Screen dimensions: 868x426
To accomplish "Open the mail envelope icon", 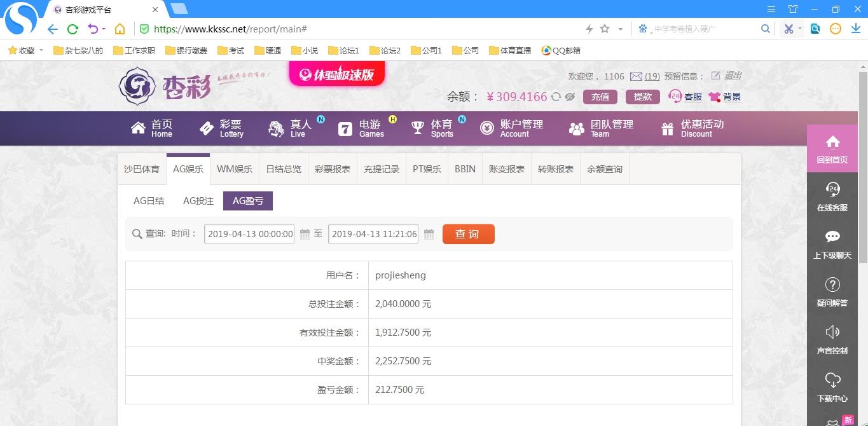I will pos(636,76).
